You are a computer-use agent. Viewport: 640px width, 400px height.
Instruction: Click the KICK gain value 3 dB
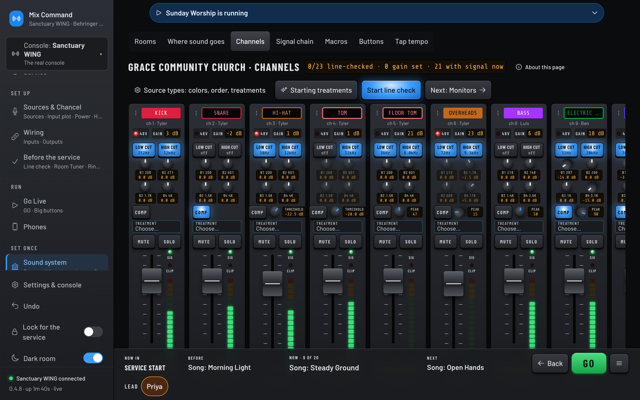172,133
